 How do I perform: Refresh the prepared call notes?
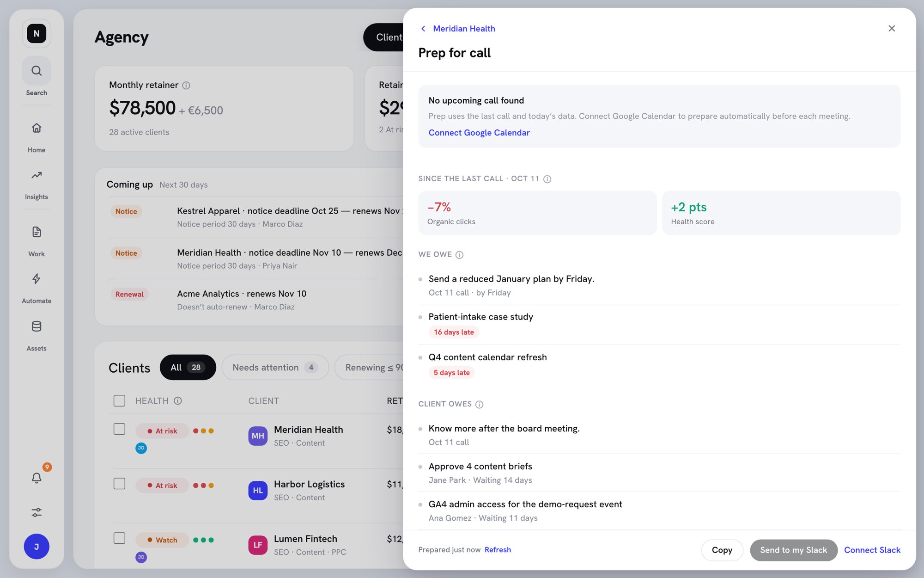(x=498, y=550)
